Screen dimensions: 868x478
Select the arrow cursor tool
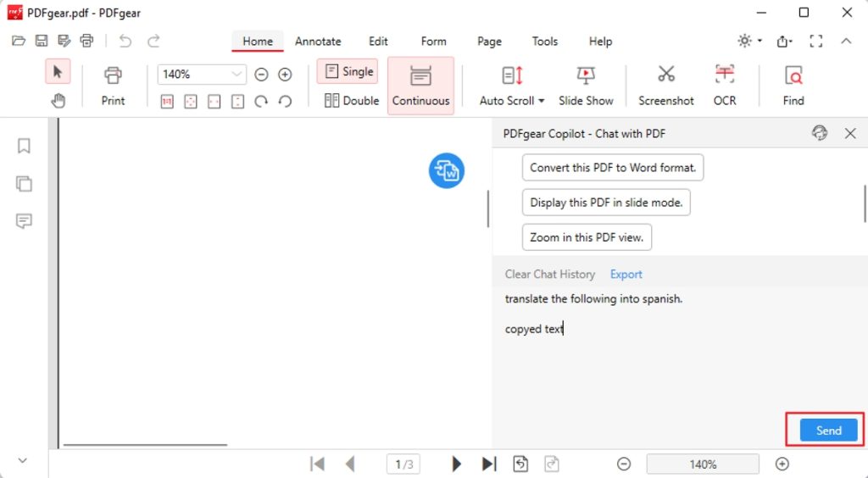click(x=58, y=72)
